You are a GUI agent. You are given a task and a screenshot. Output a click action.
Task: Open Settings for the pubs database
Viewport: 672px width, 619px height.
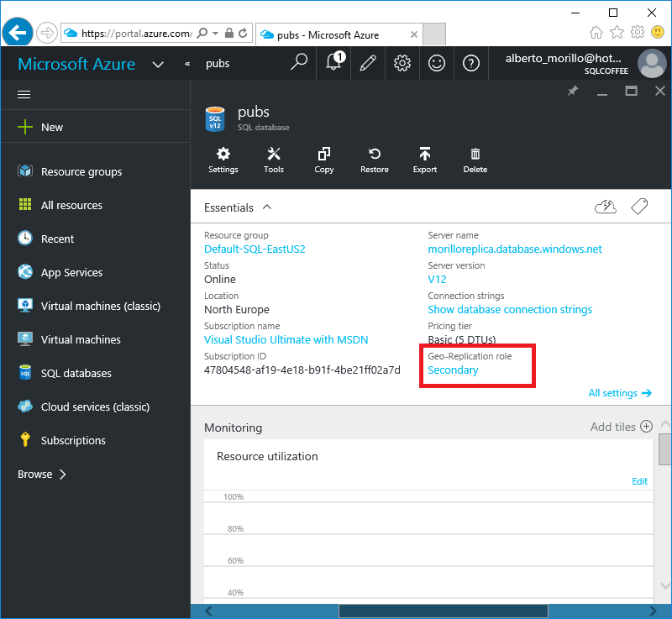pyautogui.click(x=223, y=160)
